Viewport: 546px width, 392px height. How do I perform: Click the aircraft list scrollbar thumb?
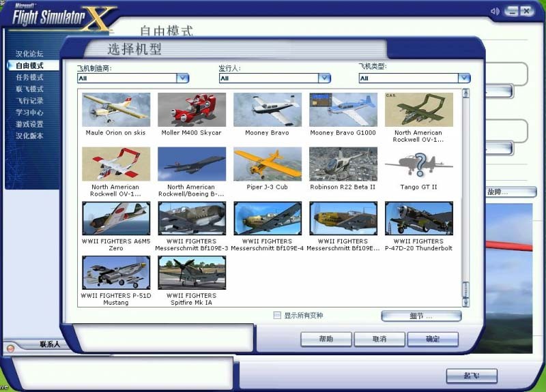pos(465,289)
